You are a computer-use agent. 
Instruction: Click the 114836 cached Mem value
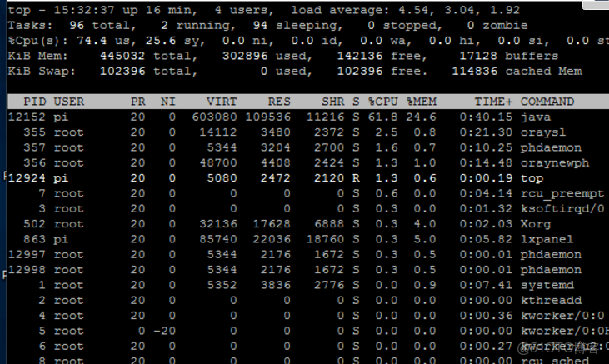tap(474, 71)
